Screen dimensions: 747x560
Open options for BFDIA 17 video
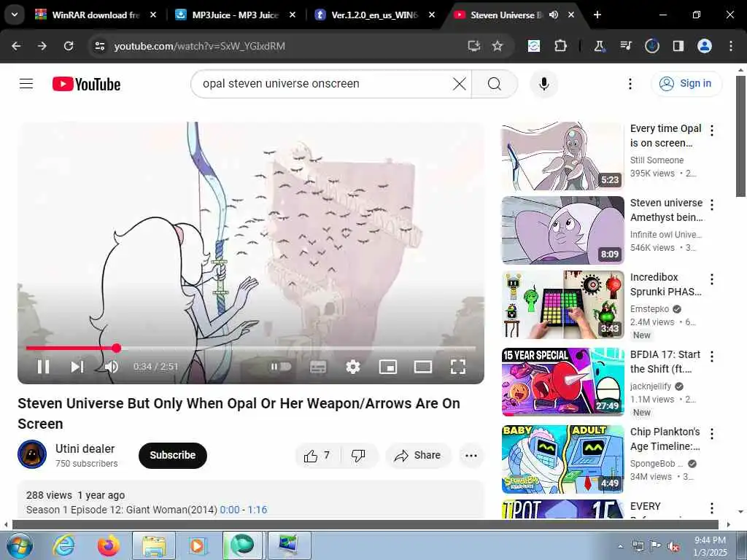point(712,356)
